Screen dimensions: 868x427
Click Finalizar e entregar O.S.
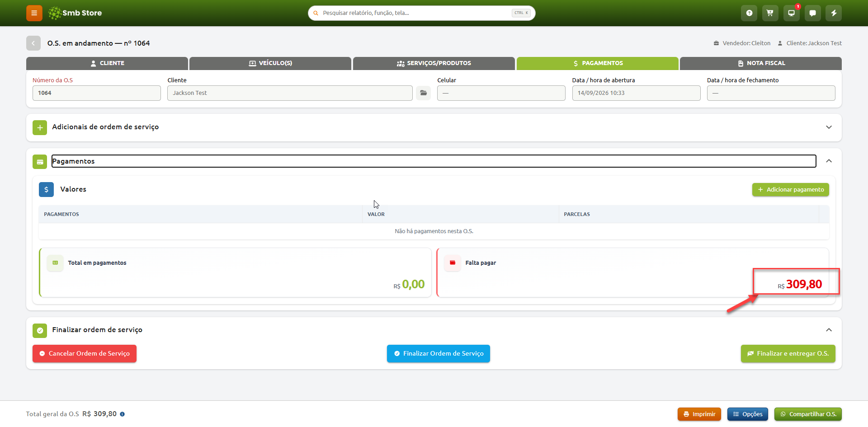click(788, 354)
